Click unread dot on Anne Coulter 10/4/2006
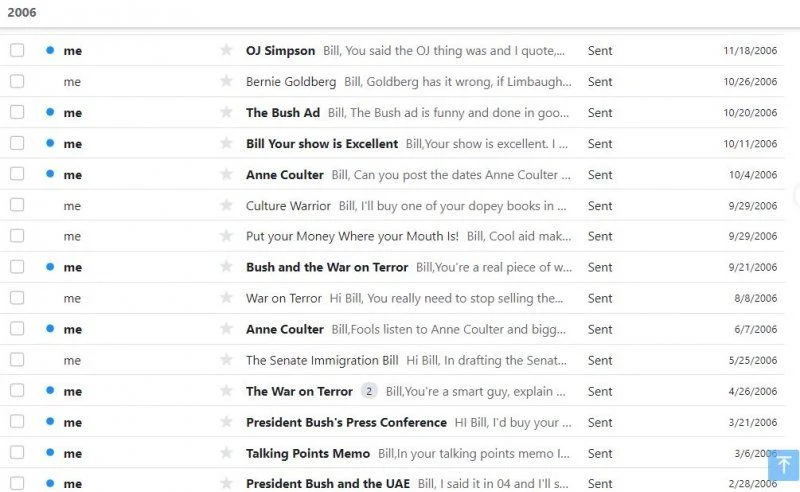This screenshot has height=492, width=800. [x=50, y=174]
